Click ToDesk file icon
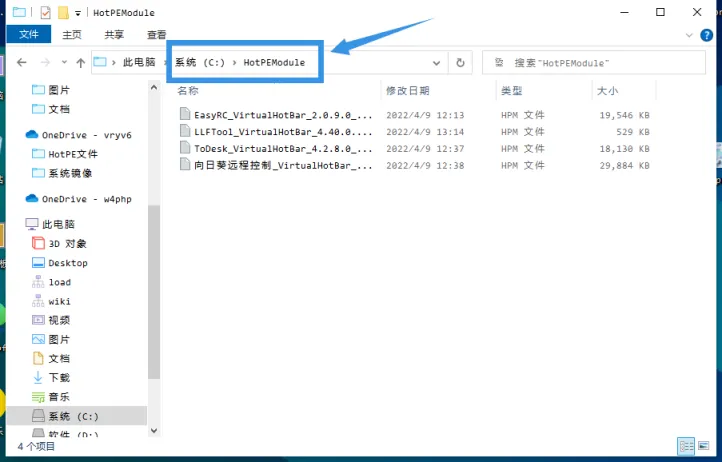The height and width of the screenshot is (462, 722). coord(185,148)
